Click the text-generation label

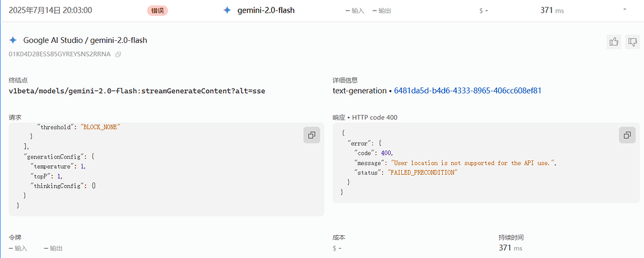click(359, 91)
